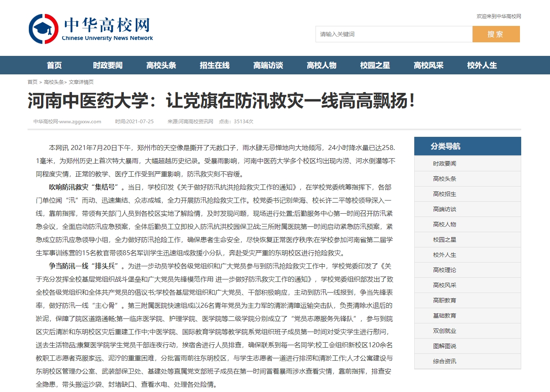Select 高校头条 in the top navigation bar
The height and width of the screenshot is (392, 550).
(x=161, y=65)
